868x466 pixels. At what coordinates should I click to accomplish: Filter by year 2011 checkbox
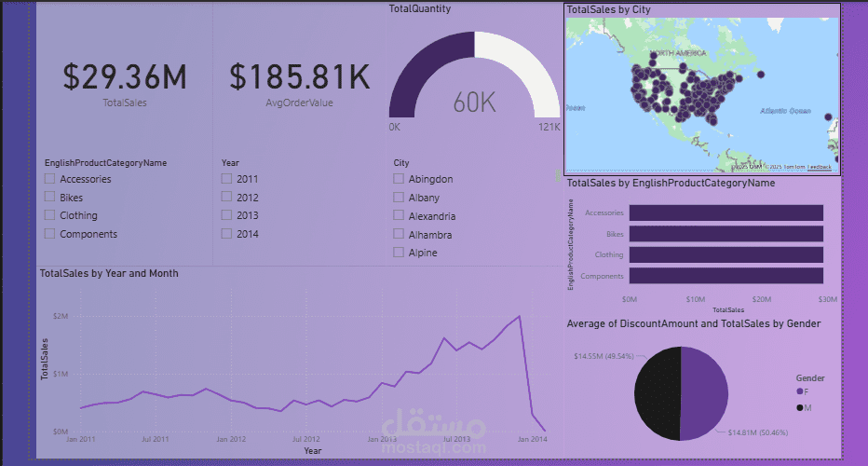coord(226,178)
